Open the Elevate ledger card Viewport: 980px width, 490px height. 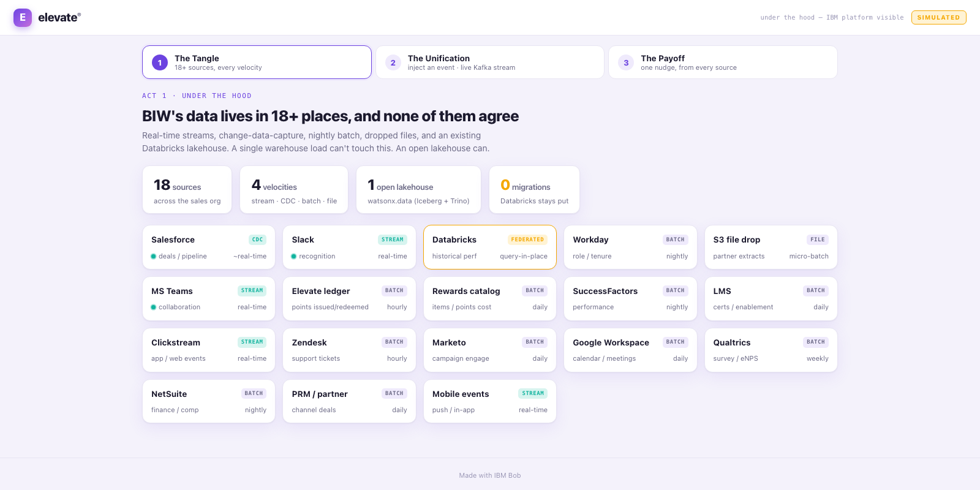click(x=349, y=298)
